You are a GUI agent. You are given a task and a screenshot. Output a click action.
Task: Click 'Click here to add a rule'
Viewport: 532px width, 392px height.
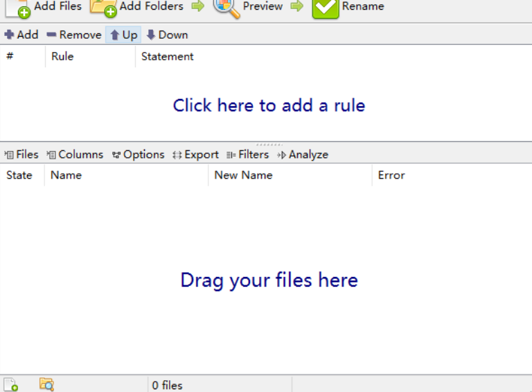pos(269,105)
